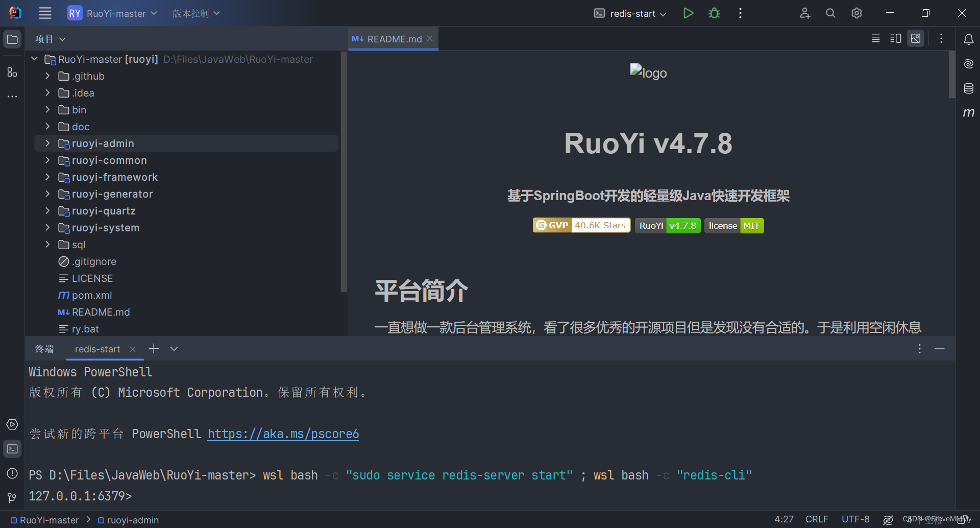Open the Database tool window

(x=968, y=88)
